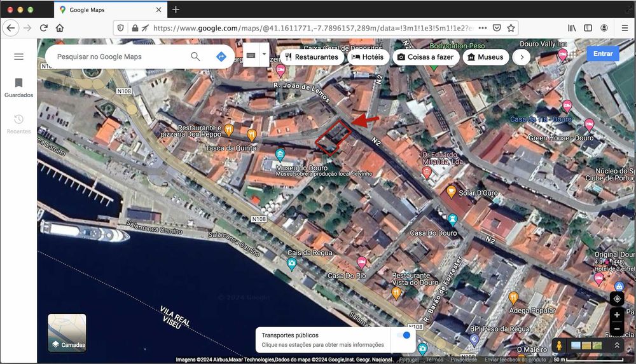Screen dimensions: 636x364
Task: Select the Coisas a fazer chip
Action: point(426,57)
